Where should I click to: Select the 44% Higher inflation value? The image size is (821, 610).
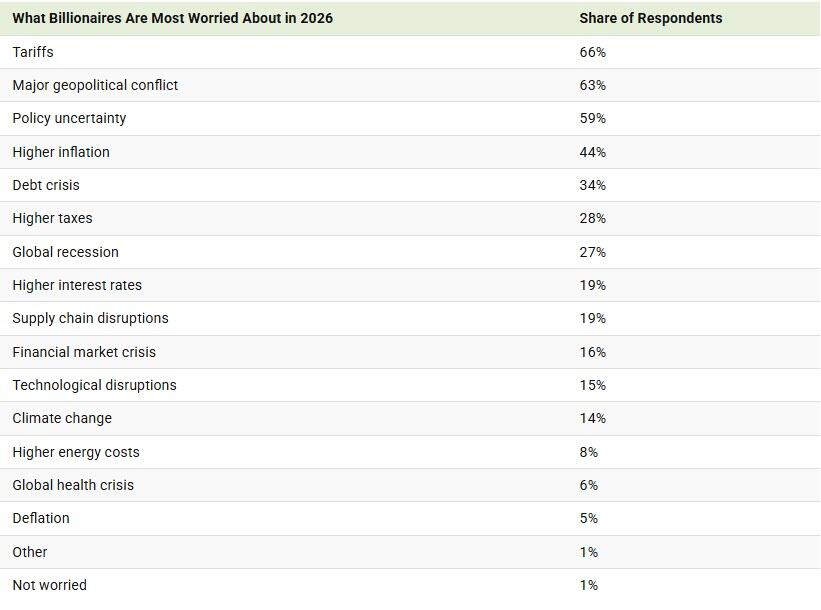(592, 152)
